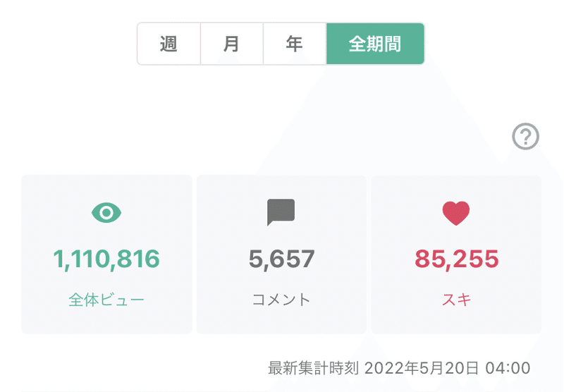The width and height of the screenshot is (564, 392).
Task: Click the green eye views icon
Action: (106, 212)
